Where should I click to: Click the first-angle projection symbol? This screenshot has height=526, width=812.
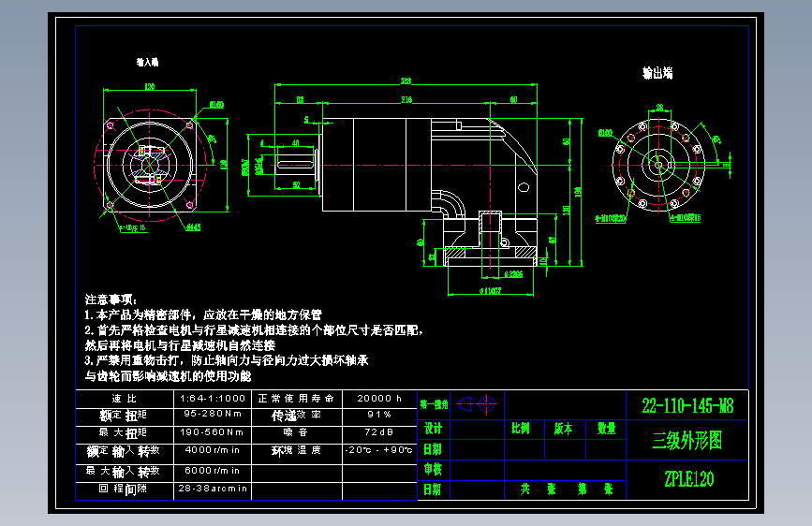(x=477, y=404)
